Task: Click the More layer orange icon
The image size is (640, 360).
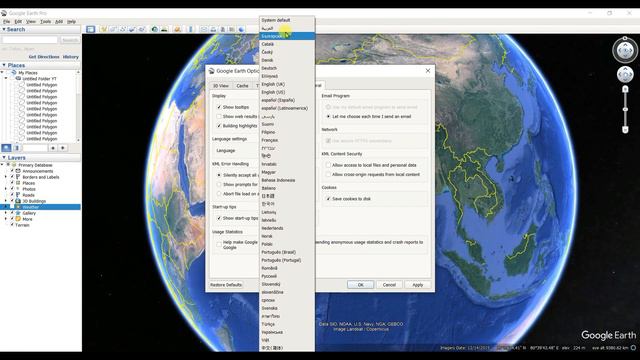Action: click(18, 219)
